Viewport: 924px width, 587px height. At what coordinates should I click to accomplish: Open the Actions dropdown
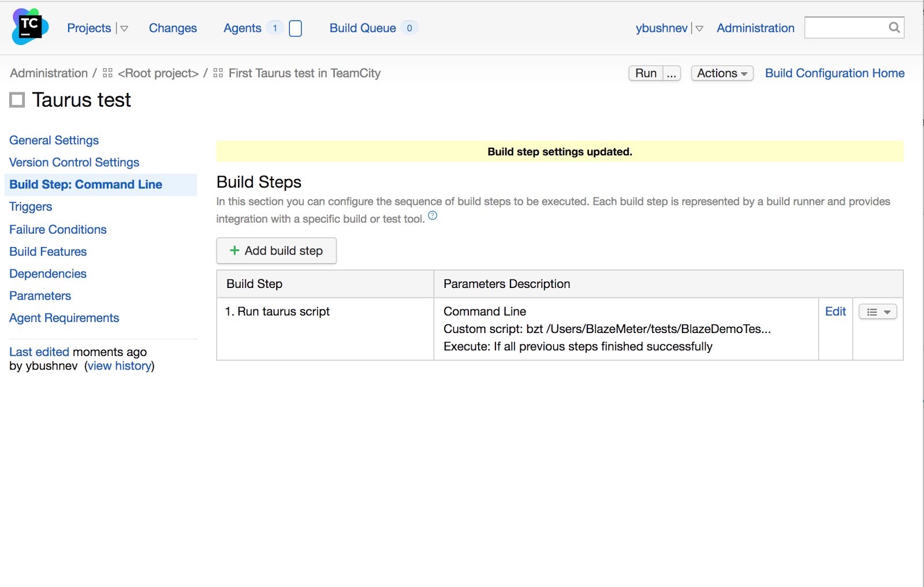(x=722, y=73)
